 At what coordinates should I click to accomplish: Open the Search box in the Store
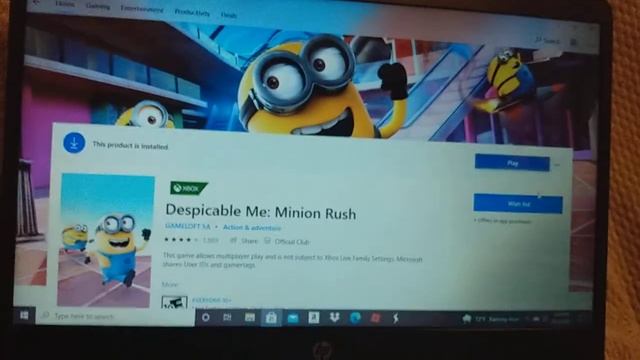click(547, 40)
